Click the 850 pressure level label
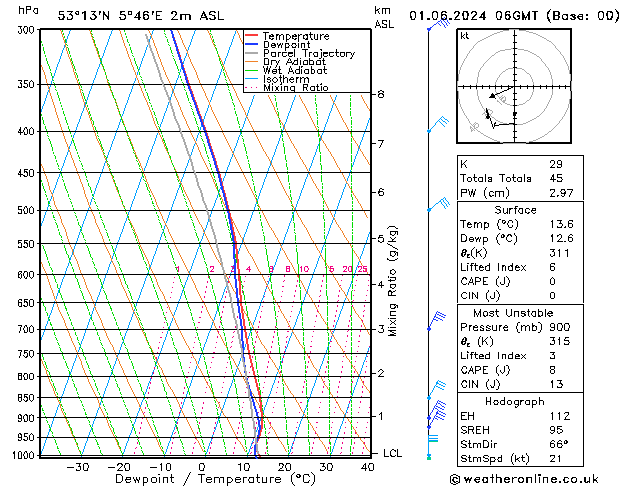 click(x=28, y=398)
